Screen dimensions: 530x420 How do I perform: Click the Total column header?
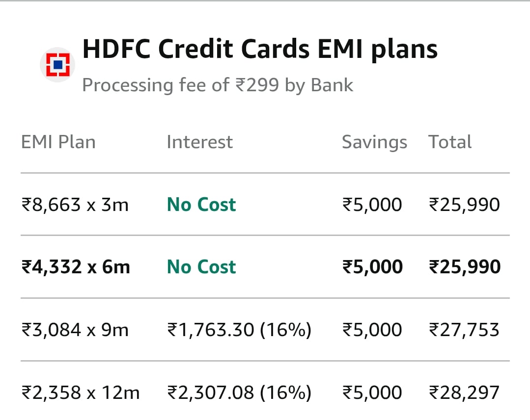point(450,142)
